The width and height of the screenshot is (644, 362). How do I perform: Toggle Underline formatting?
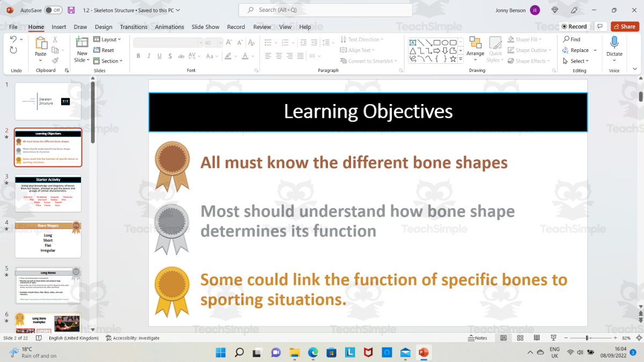[x=160, y=56]
